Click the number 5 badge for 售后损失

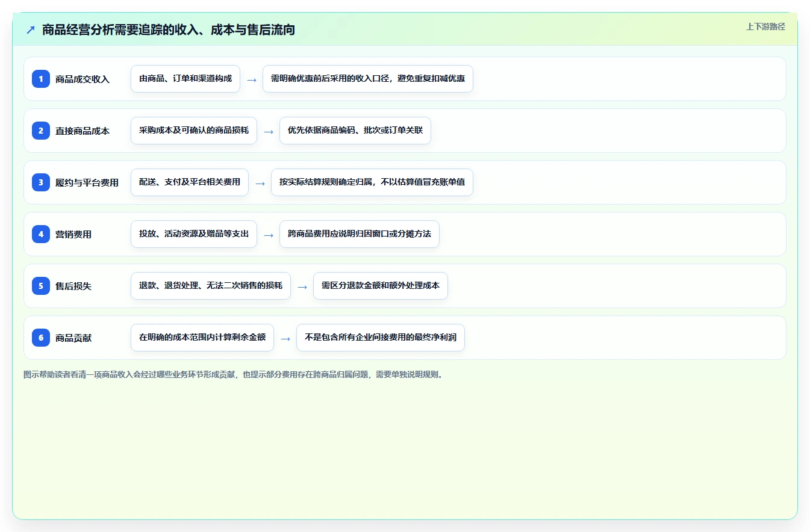click(41, 286)
